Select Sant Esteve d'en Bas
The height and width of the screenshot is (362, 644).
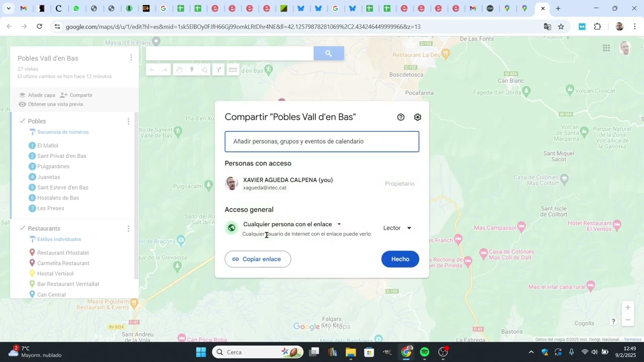63,188
